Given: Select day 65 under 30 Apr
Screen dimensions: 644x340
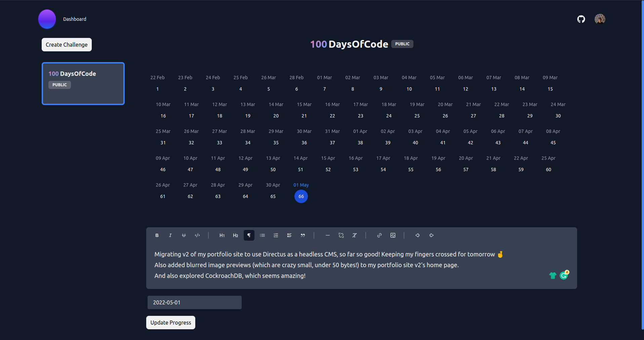Looking at the screenshot, I should [x=273, y=196].
